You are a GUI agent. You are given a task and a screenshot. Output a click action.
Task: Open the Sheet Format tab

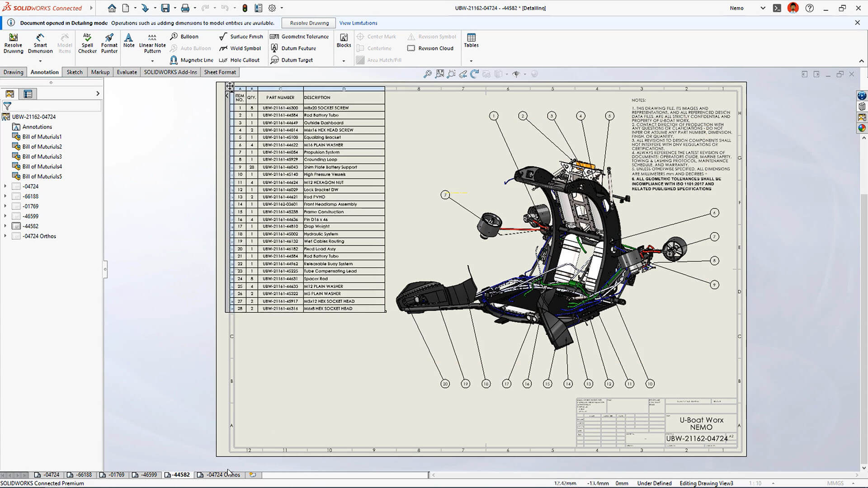coord(220,72)
